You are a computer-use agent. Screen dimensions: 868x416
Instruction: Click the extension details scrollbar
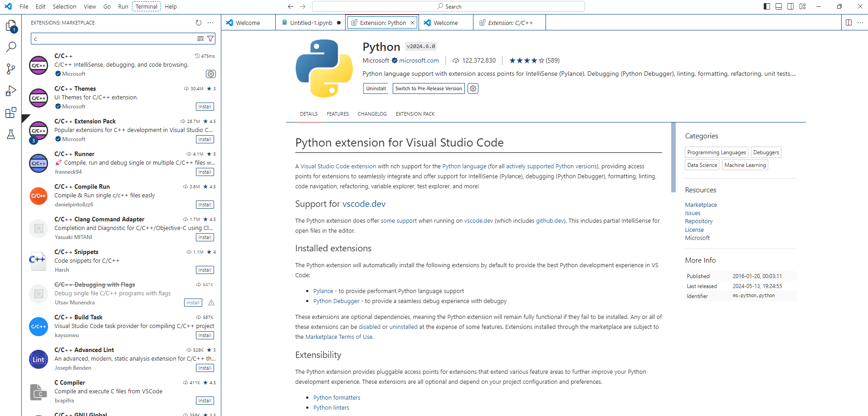tap(673, 157)
